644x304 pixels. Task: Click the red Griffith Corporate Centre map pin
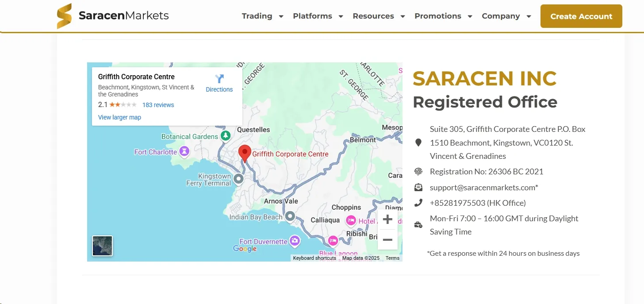coord(245,154)
